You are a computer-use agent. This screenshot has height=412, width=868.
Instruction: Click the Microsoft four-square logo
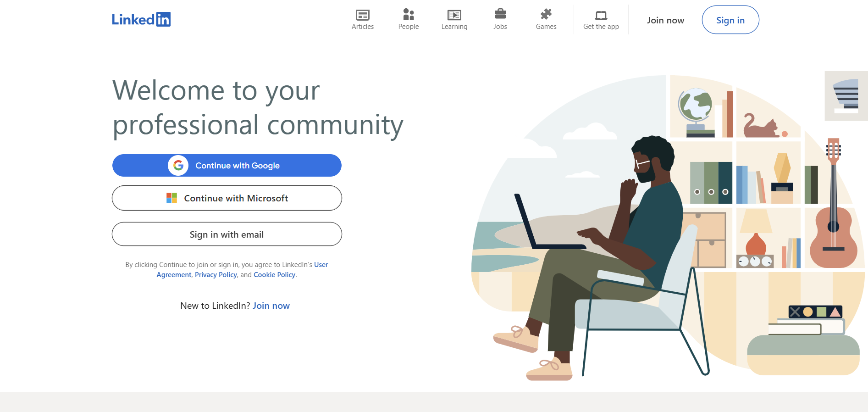coord(171,198)
